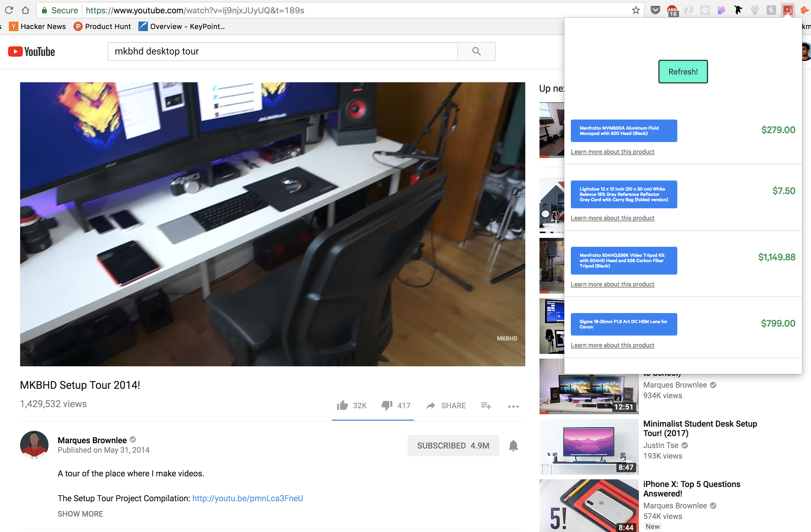Open the video's three-dot options menu
This screenshot has width=811, height=532.
(513, 406)
